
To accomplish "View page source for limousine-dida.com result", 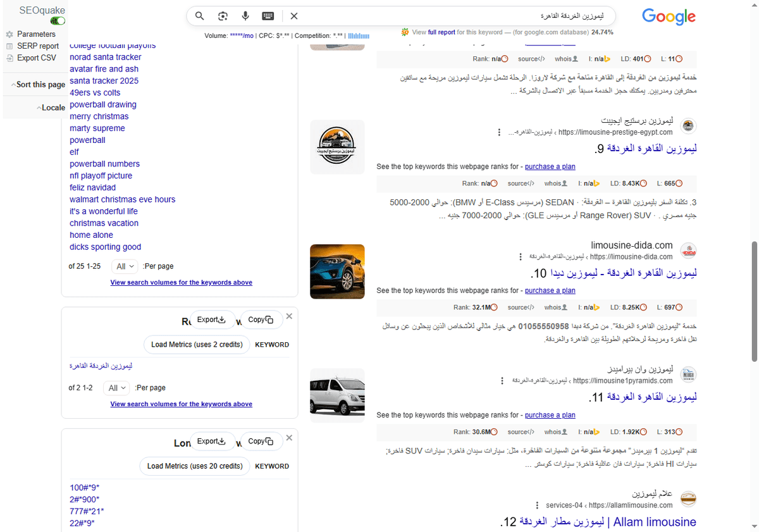I will (520, 307).
